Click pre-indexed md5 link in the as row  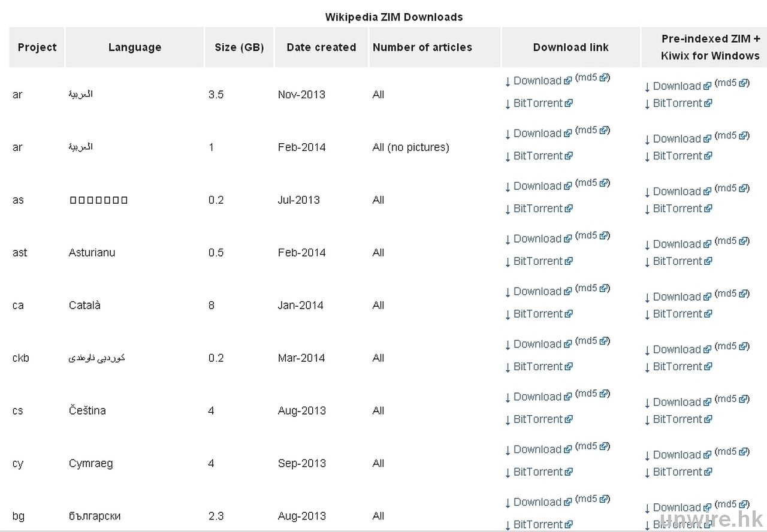[x=726, y=188]
